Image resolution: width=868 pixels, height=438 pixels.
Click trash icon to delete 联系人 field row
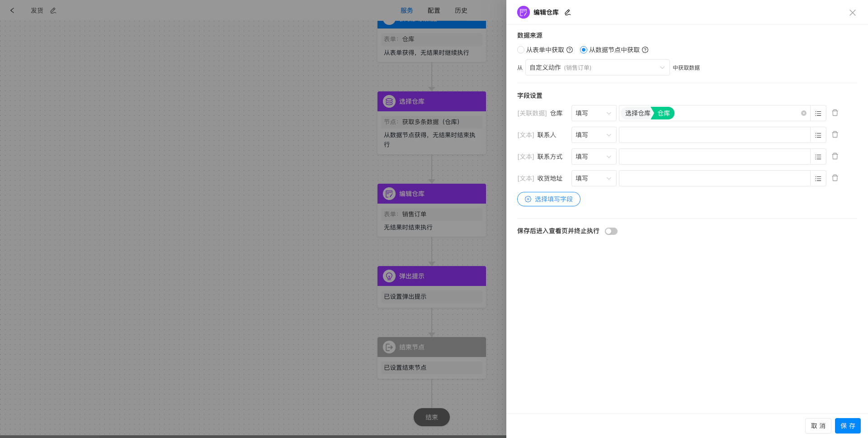[x=835, y=134]
